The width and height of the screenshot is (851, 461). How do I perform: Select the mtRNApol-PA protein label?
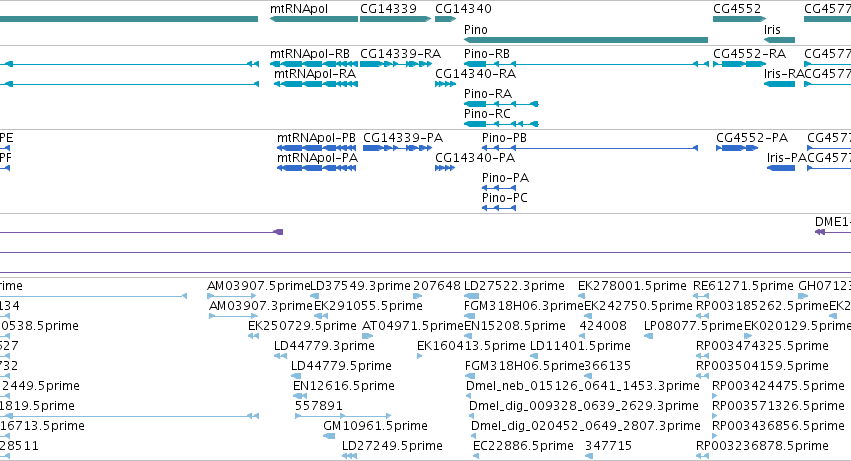click(x=317, y=158)
